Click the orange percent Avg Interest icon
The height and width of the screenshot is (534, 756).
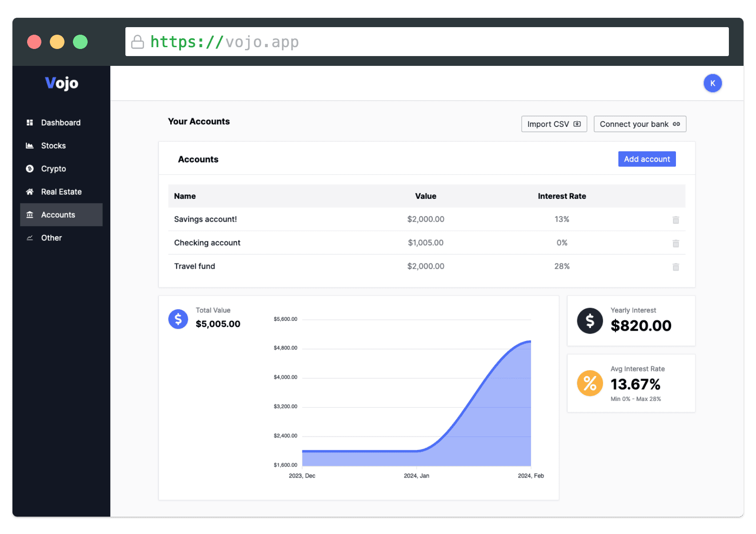point(590,383)
